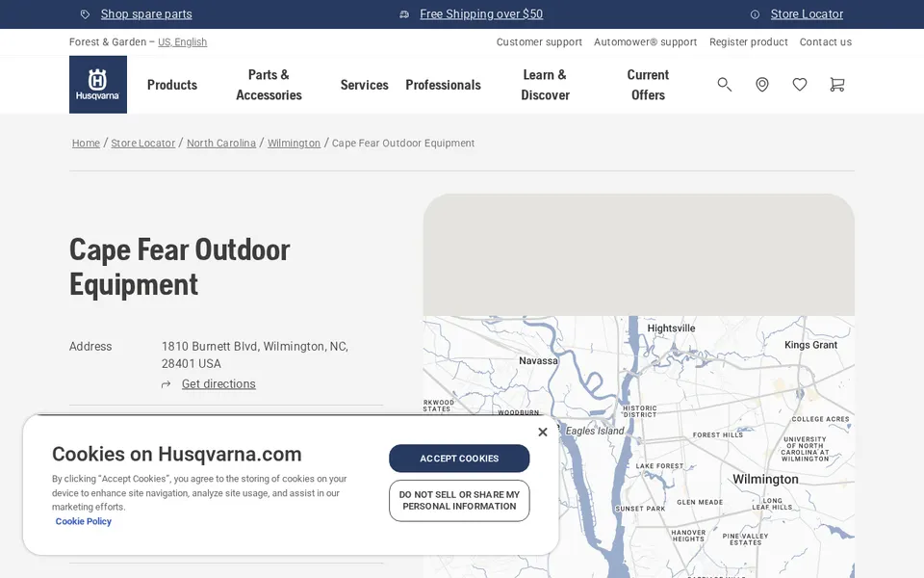Click the Navassa label on the map
This screenshot has height=578, width=924.
pyautogui.click(x=538, y=361)
